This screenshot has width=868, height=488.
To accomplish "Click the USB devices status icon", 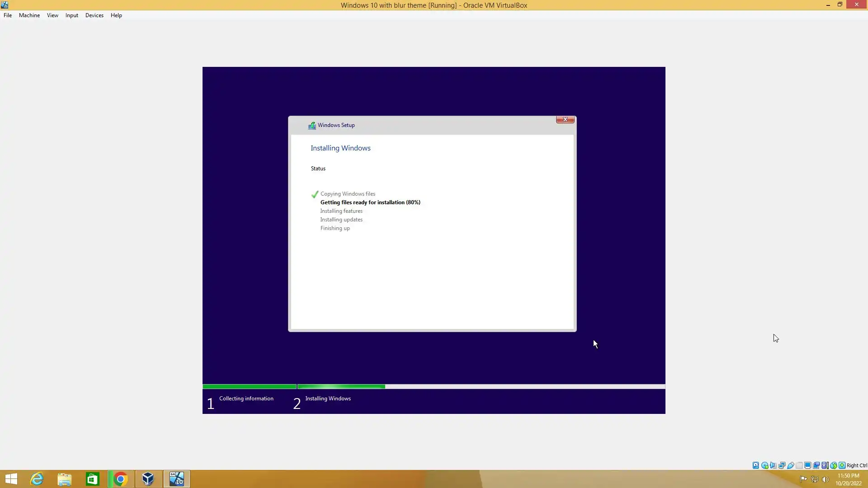I will point(790,465).
